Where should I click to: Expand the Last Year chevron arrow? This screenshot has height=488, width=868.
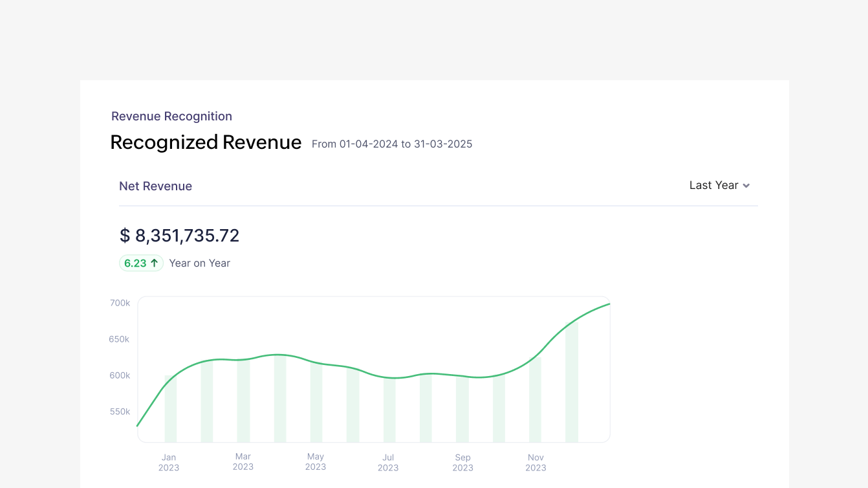click(x=746, y=186)
